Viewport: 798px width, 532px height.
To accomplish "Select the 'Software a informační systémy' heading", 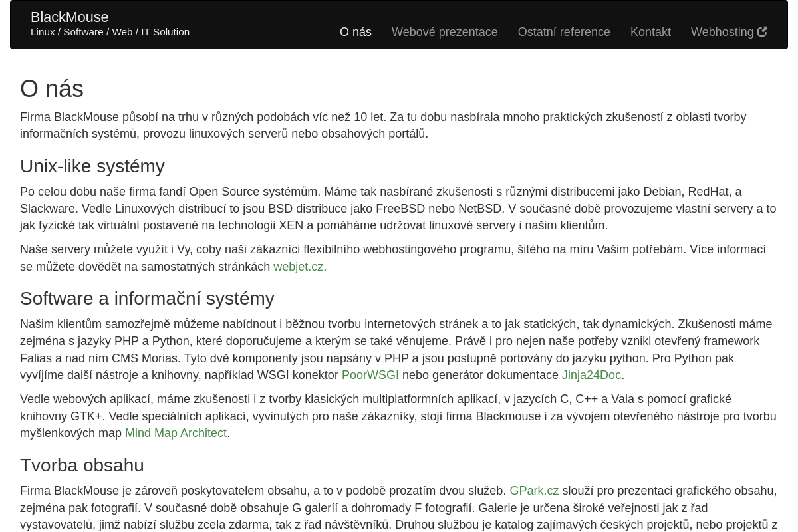I will pyautogui.click(x=147, y=298).
